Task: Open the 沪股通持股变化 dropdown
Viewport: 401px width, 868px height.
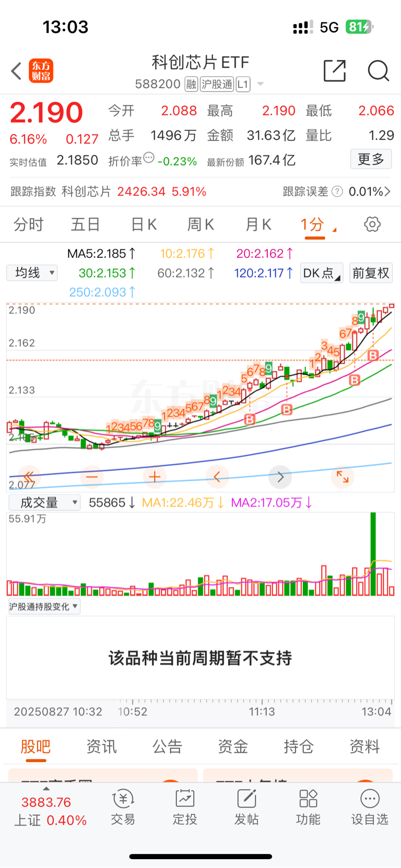Action: 44,607
